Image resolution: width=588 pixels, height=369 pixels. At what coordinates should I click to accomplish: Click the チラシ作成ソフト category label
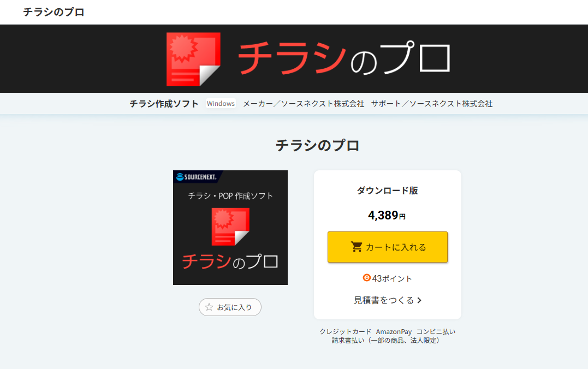coord(164,104)
